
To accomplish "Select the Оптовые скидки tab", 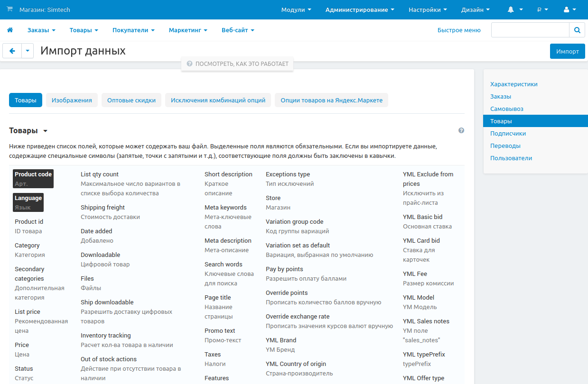I will (131, 100).
